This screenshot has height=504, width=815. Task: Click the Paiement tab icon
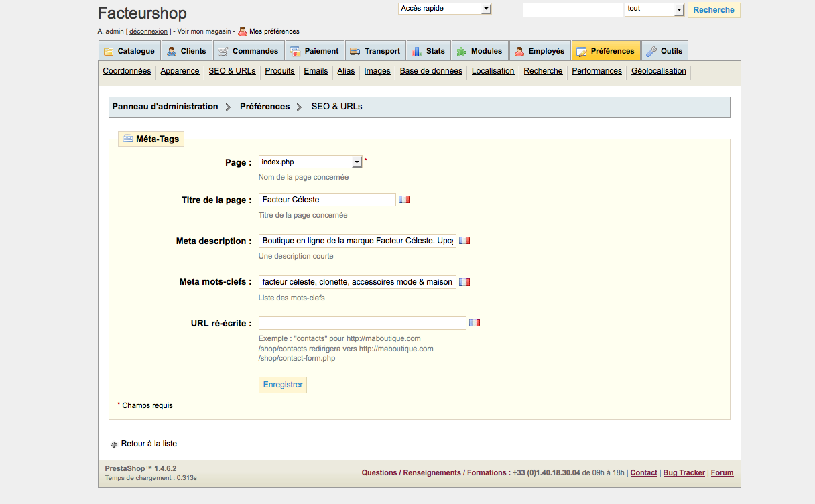coord(296,51)
